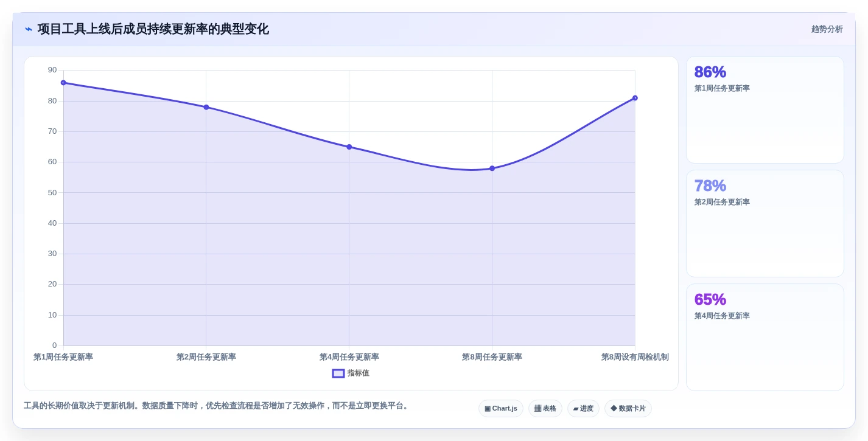Click the y-axis value 50
Viewport: 868px width, 441px height.
(52, 193)
